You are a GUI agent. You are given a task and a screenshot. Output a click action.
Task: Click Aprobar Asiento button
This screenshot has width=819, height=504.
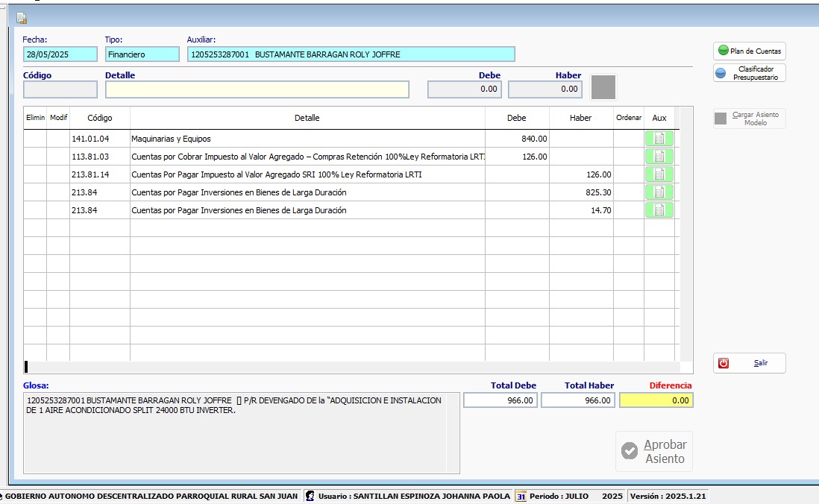(654, 451)
